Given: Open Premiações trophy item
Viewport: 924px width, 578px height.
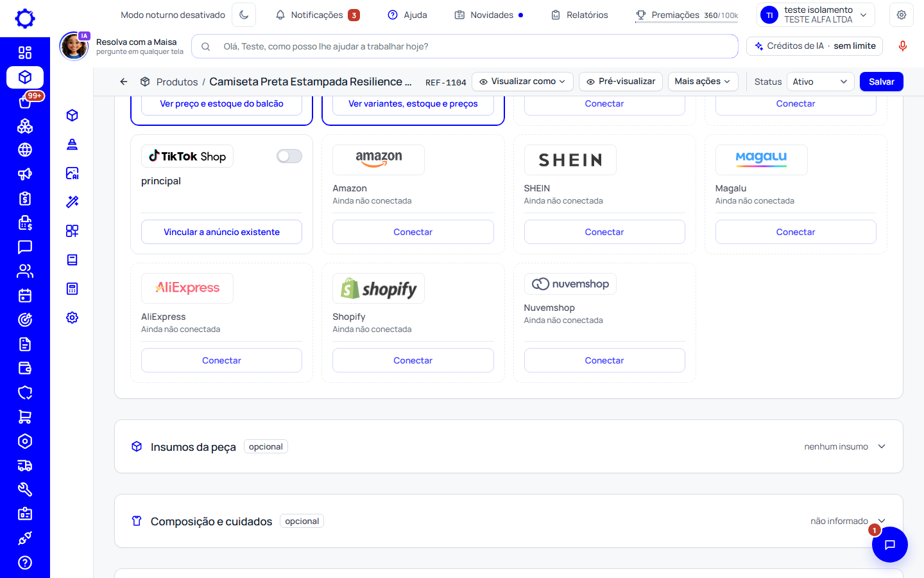Looking at the screenshot, I should coord(687,15).
